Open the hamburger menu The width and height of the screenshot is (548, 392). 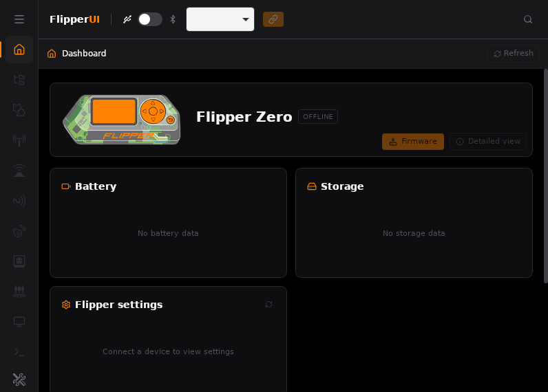click(19, 19)
